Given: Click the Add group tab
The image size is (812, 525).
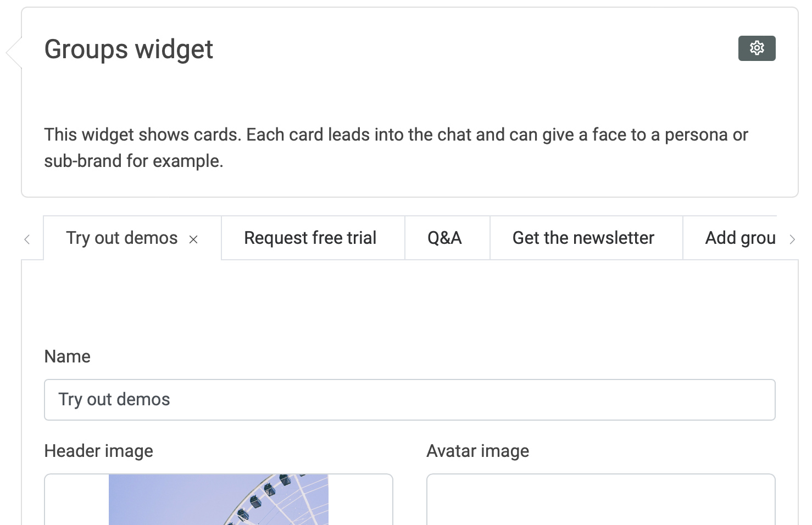Looking at the screenshot, I should pyautogui.click(x=739, y=238).
